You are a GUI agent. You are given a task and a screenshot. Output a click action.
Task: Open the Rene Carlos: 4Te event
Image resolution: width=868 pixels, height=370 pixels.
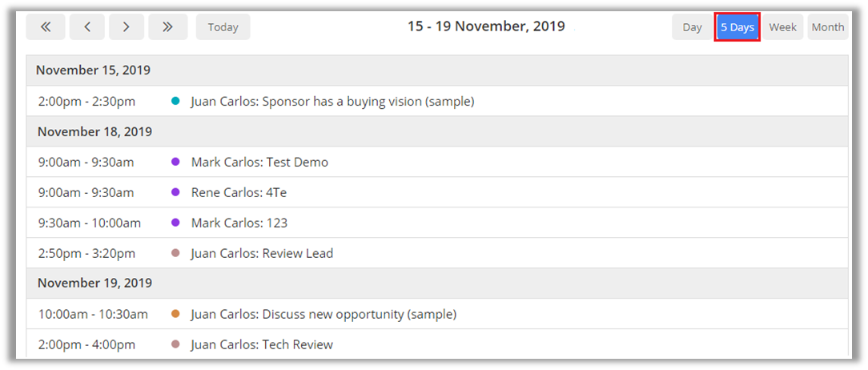coord(239,192)
